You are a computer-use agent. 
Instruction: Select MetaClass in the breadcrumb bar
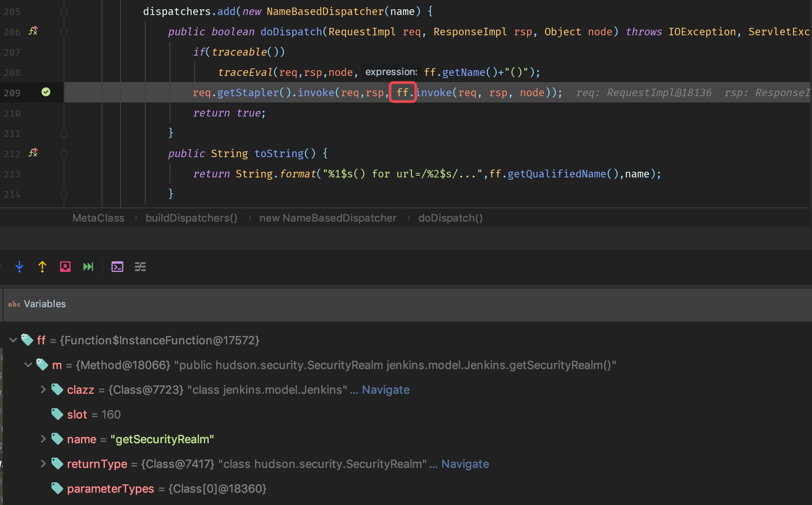[x=98, y=218]
